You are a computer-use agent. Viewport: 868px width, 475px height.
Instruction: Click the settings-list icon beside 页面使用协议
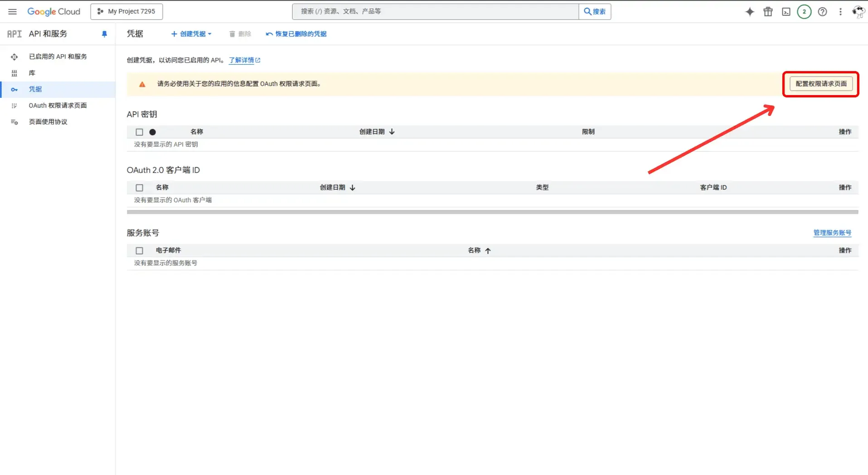click(15, 122)
